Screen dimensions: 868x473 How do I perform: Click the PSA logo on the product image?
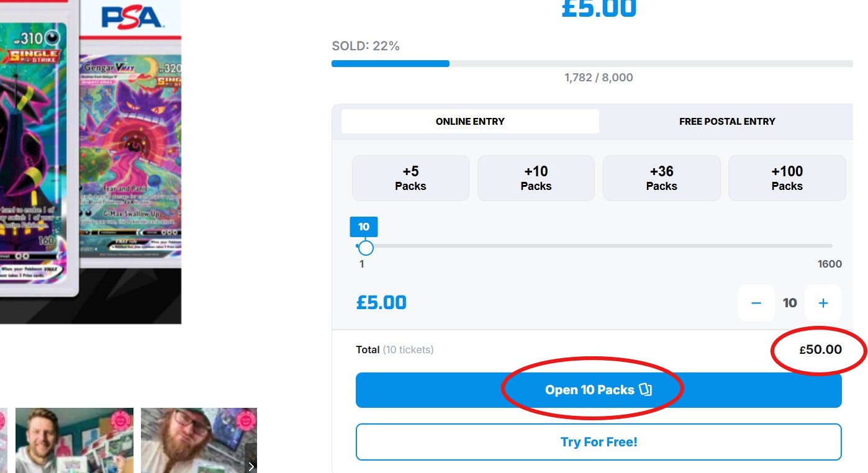click(132, 18)
